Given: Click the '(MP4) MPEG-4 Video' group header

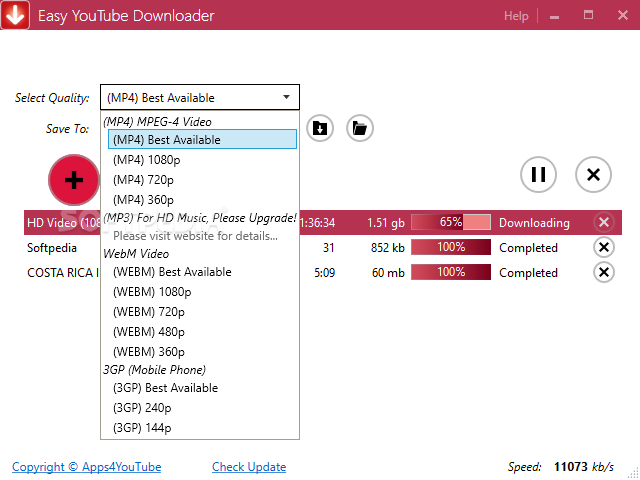Looking at the screenshot, I should click(x=158, y=122).
